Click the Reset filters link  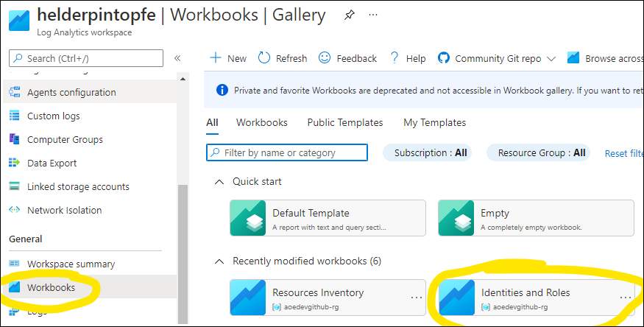click(x=624, y=153)
